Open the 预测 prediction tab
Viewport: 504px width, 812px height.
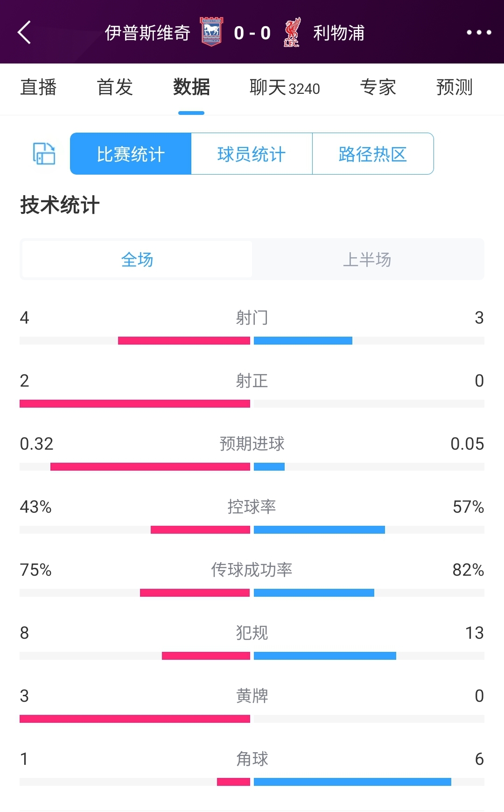pyautogui.click(x=455, y=87)
